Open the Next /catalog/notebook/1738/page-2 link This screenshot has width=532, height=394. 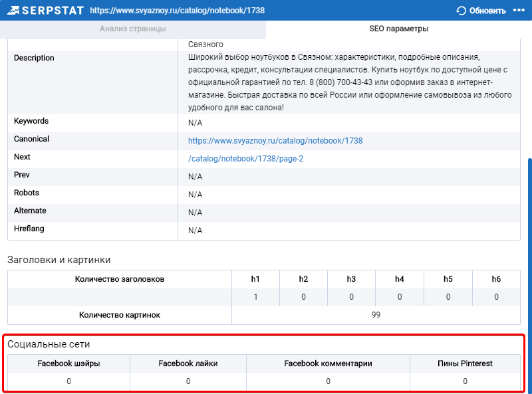coord(245,159)
